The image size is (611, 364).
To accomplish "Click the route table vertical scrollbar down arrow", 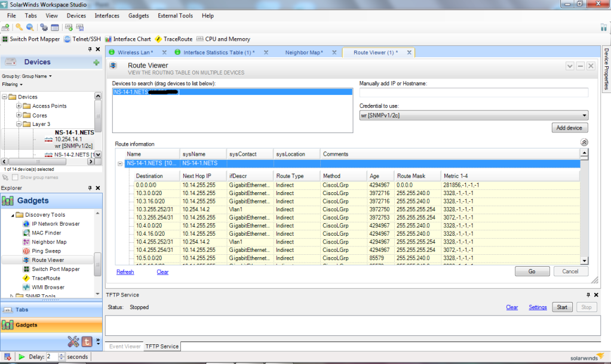I will coord(584,261).
